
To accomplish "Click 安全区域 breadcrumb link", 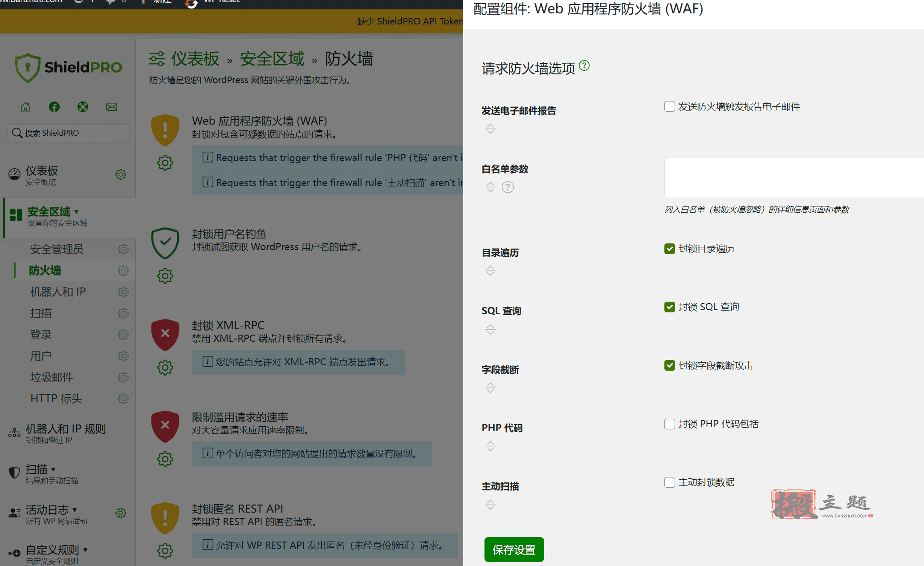I will point(272,59).
